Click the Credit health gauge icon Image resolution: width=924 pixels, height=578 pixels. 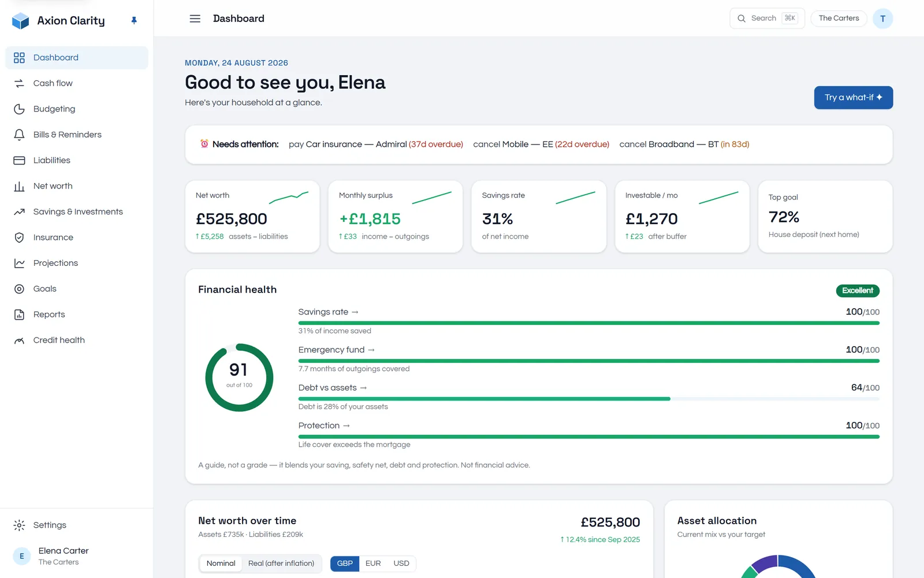(19, 340)
